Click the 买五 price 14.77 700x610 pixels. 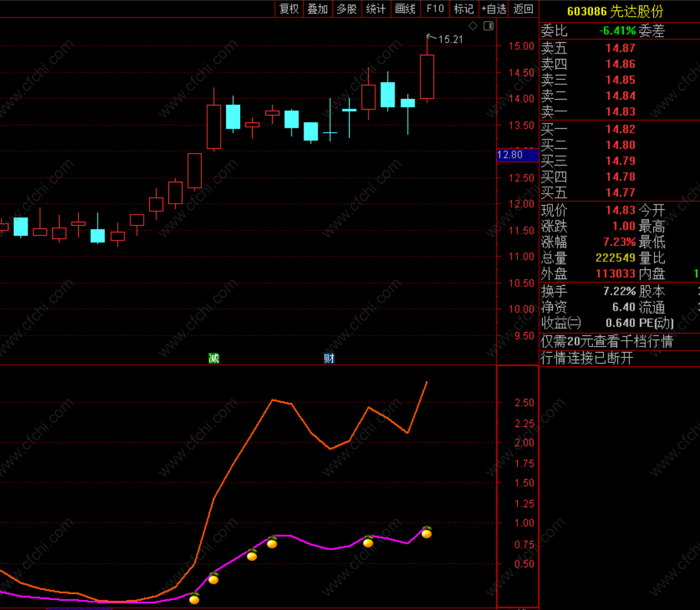point(620,193)
